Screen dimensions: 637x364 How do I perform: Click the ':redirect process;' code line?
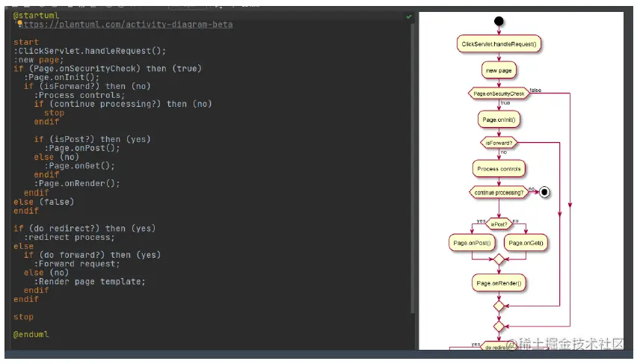click(69, 237)
